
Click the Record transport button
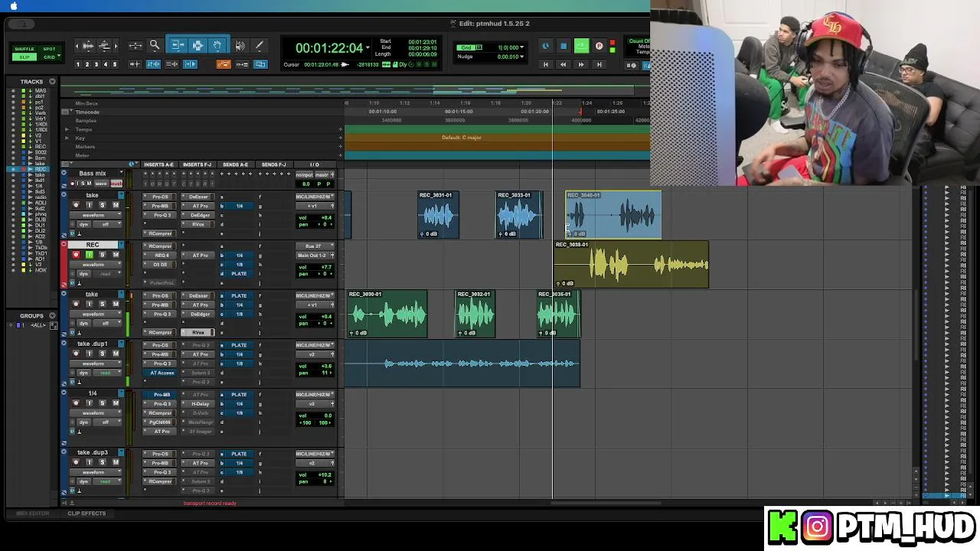coord(599,47)
